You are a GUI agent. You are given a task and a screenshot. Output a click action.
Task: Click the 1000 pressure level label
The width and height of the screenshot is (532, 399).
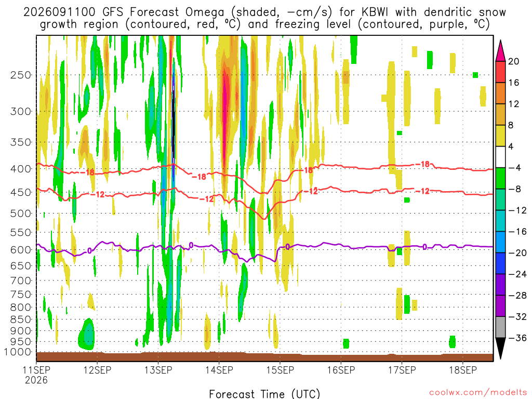[x=18, y=352]
